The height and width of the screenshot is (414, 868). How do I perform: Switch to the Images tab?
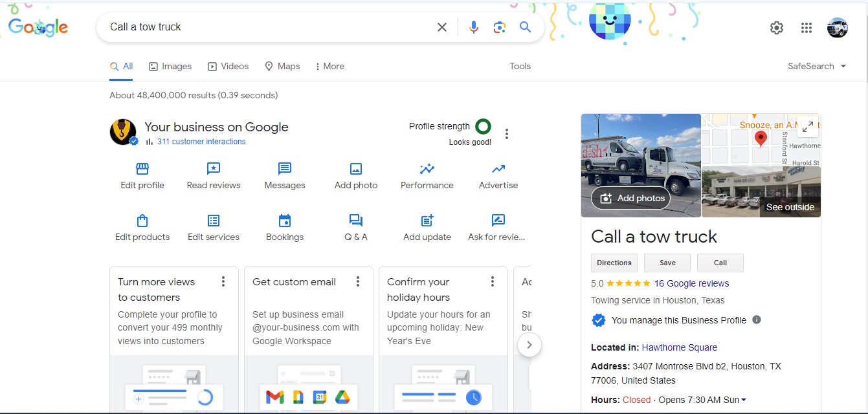(170, 66)
